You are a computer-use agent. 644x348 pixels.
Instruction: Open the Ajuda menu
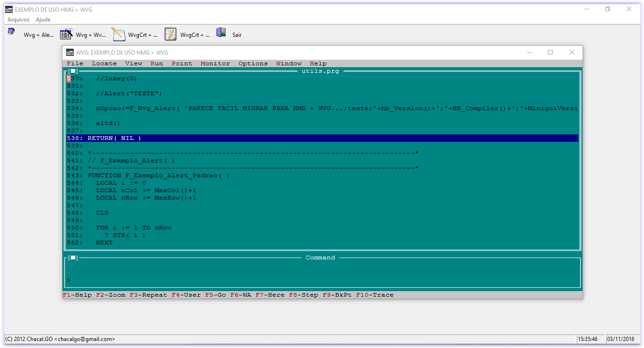pyautogui.click(x=43, y=20)
